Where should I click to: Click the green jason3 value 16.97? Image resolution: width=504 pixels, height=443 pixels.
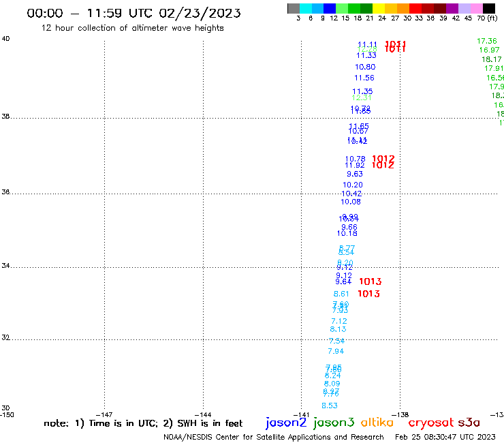coord(489,50)
